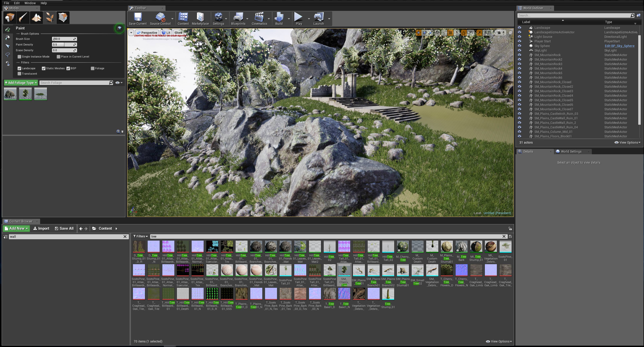Enable Single Instance Mode checkbox

[x=19, y=57]
